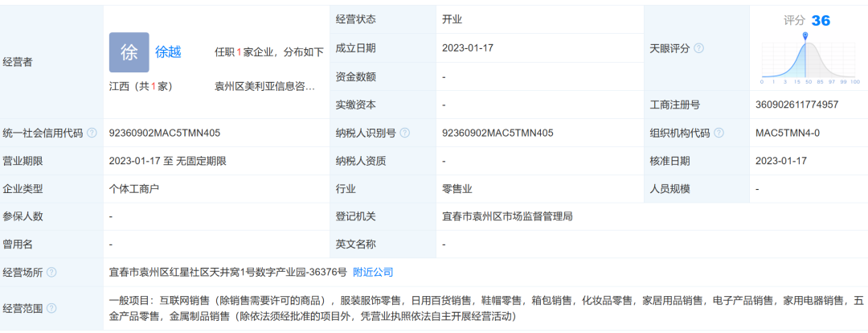The image size is (868, 333).
Task: Click the credit code 92360902MAC5TMN405 under 统一社会信用代码
Action: click(x=165, y=133)
